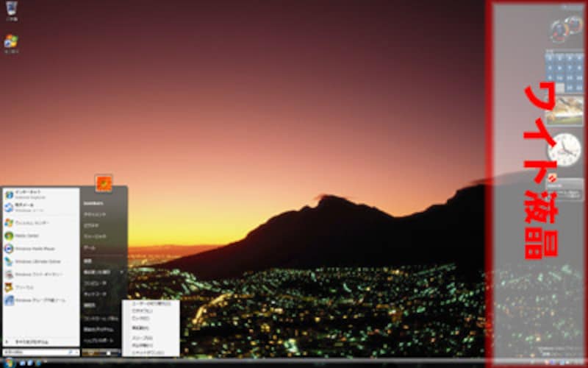Open the Recycle Bin on the desktop
The width and height of the screenshot is (588, 368).
11,10
